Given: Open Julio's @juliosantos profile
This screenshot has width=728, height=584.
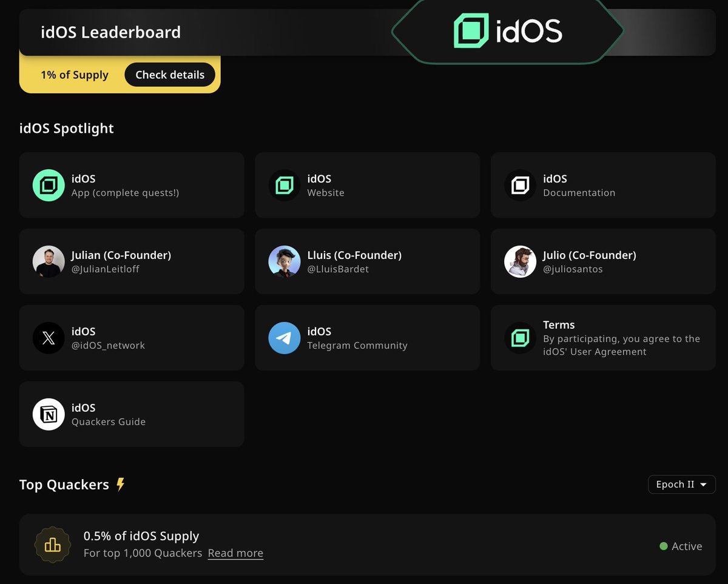Looking at the screenshot, I should coord(602,261).
